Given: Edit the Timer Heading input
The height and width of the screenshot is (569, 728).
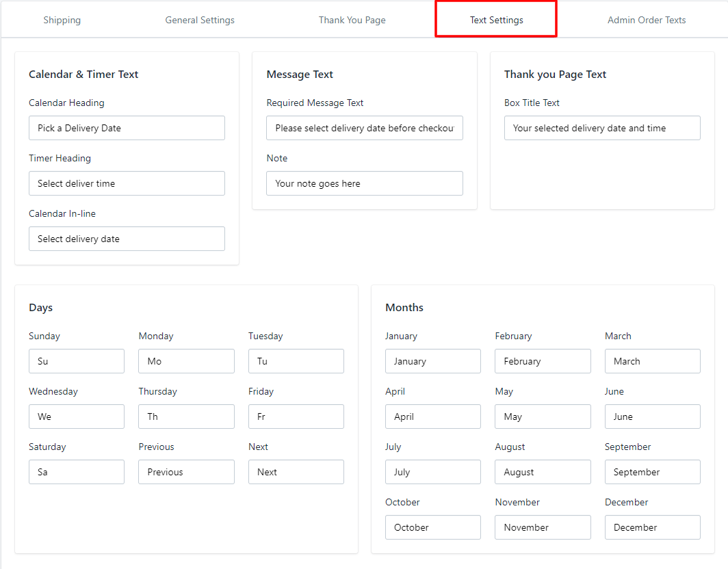Looking at the screenshot, I should click(x=127, y=183).
